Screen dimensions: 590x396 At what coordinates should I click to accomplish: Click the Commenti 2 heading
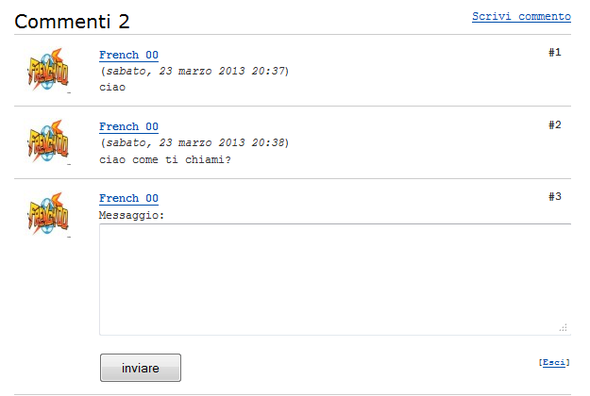72,21
